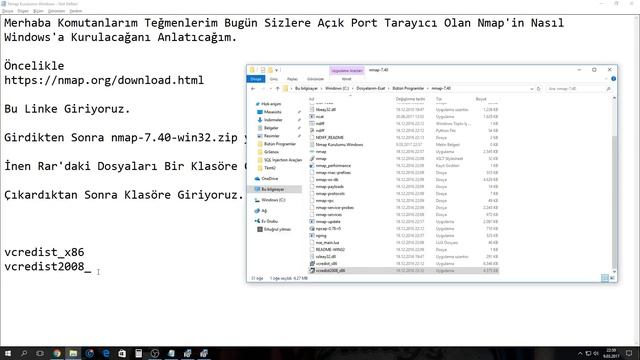640x360 pixels.
Task: Open the Yönet ribbon tab in Explorer
Action: tap(347, 79)
